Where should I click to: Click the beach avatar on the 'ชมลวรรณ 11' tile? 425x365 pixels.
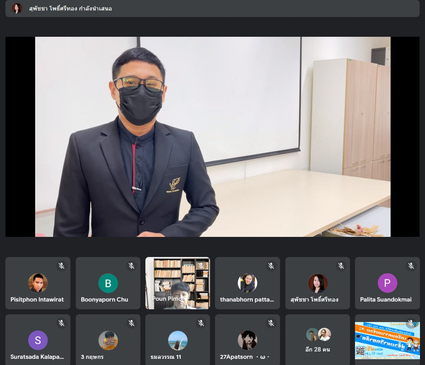[x=178, y=340]
